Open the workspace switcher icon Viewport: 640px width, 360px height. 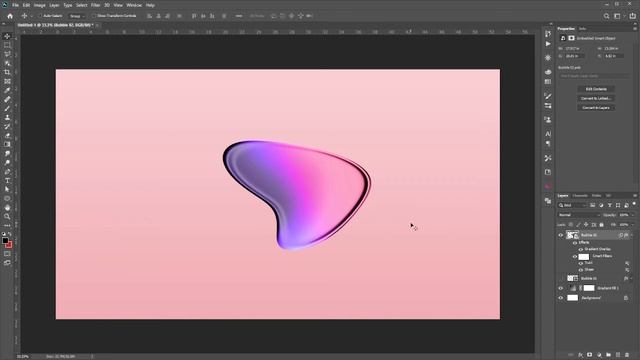(x=618, y=16)
